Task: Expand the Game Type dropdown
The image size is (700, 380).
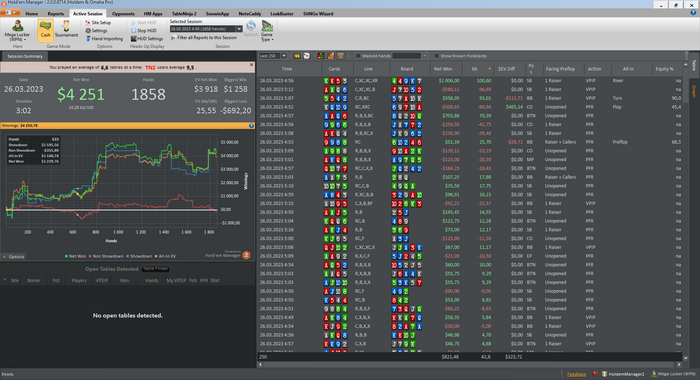Action: (267, 31)
